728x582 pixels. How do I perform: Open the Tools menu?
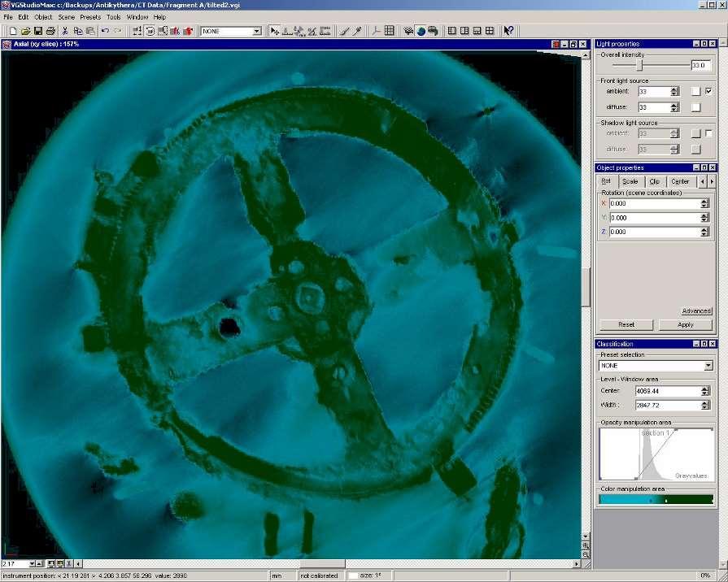tap(113, 17)
